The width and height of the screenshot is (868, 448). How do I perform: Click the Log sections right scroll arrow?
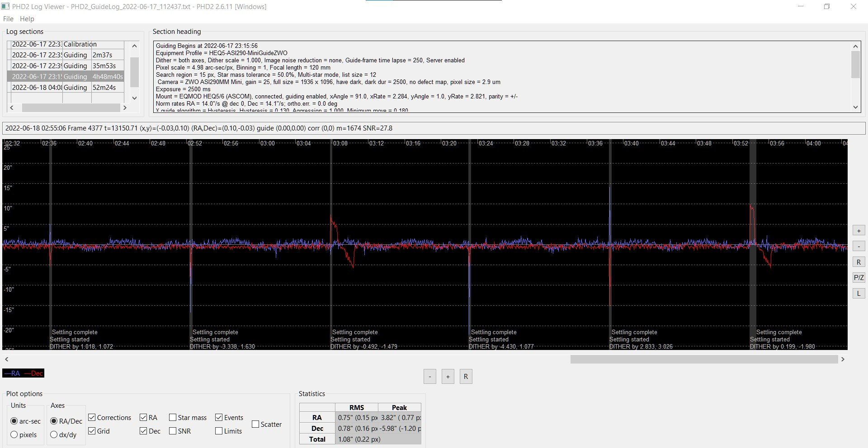[x=125, y=107]
